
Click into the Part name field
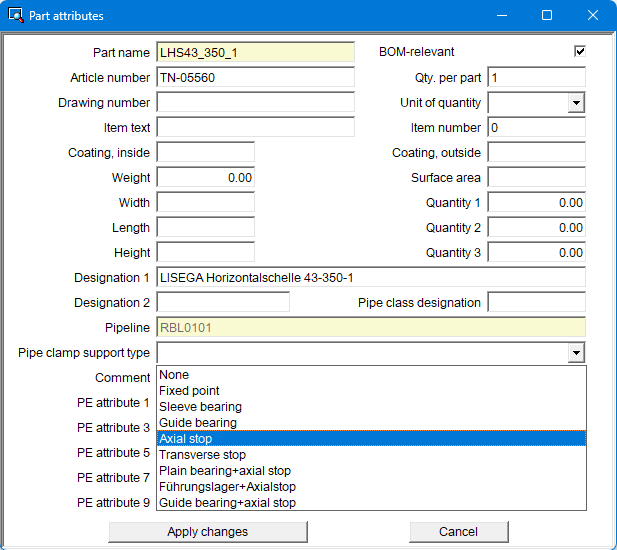[x=255, y=53]
